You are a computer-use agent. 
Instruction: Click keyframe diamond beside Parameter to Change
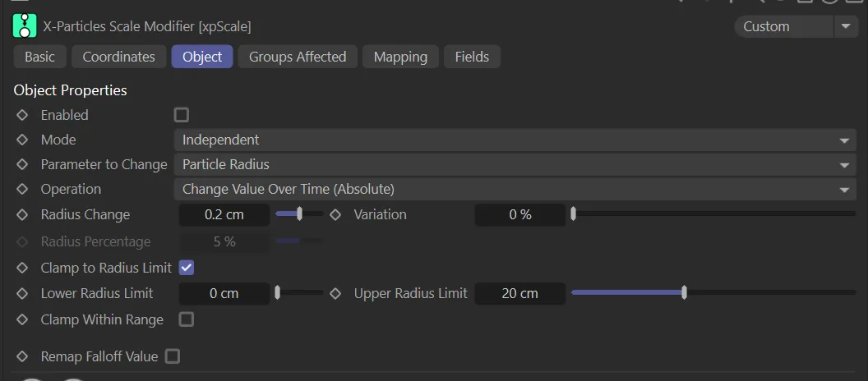point(22,164)
